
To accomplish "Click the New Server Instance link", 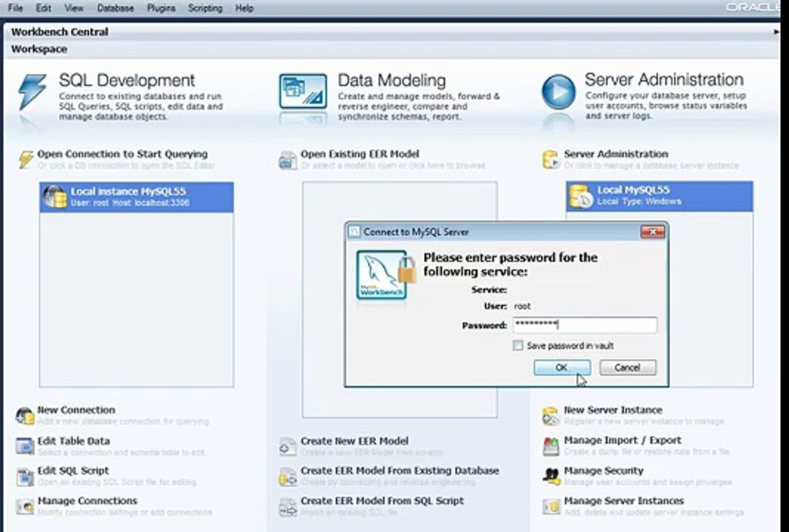I will [x=613, y=409].
